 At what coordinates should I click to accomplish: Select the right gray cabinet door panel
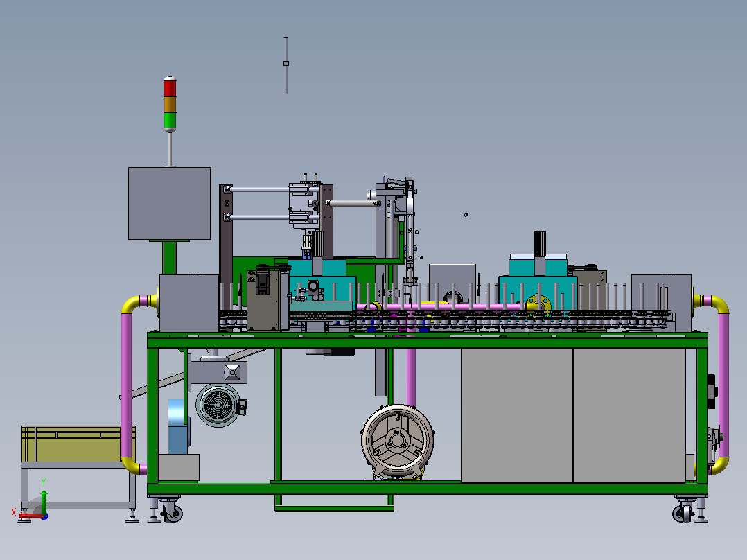tap(629, 416)
